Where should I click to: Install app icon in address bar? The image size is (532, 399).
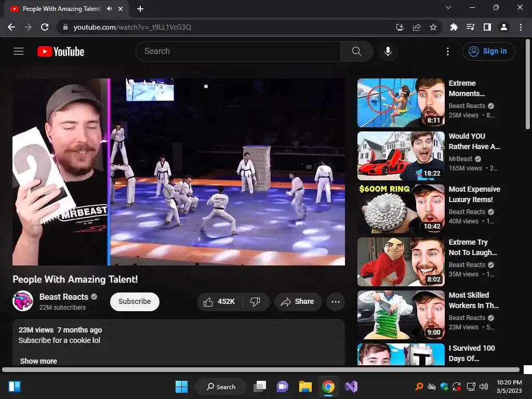coord(400,27)
